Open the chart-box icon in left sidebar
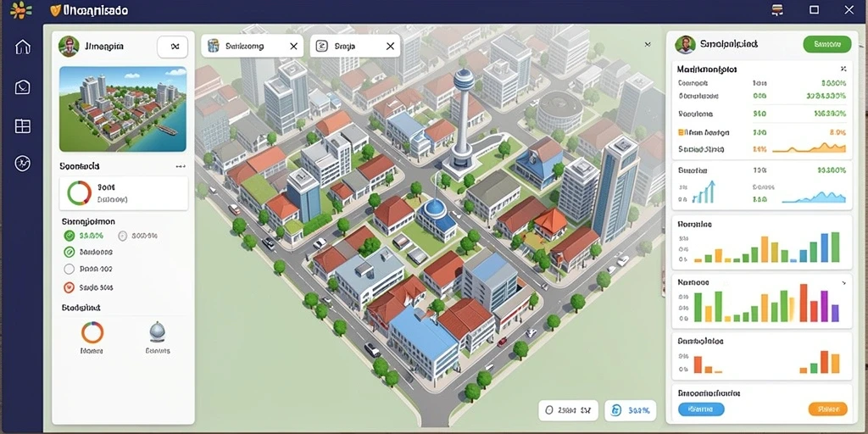This screenshot has width=868, height=434. [23, 87]
